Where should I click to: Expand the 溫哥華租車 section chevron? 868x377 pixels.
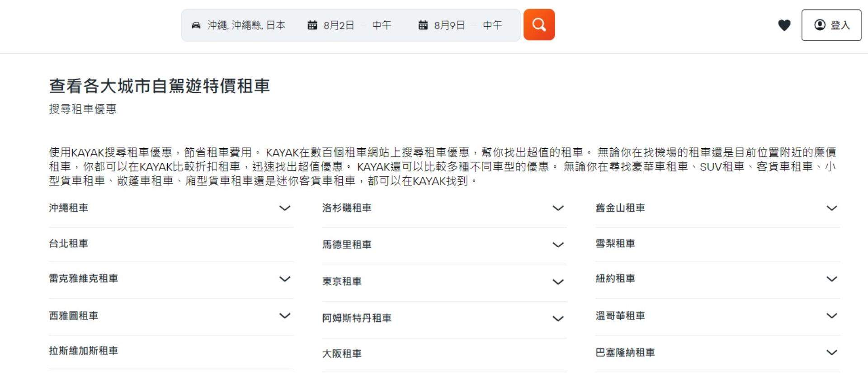832,316
